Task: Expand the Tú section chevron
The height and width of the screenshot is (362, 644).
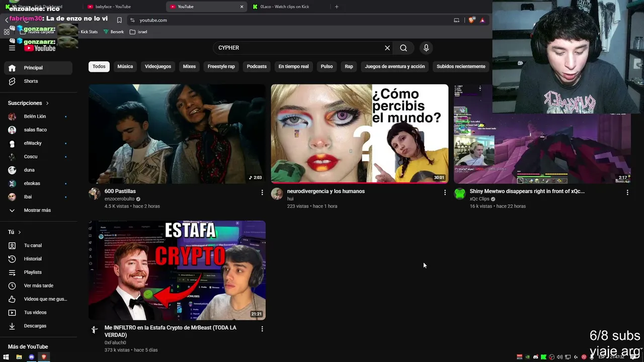Action: click(20, 232)
